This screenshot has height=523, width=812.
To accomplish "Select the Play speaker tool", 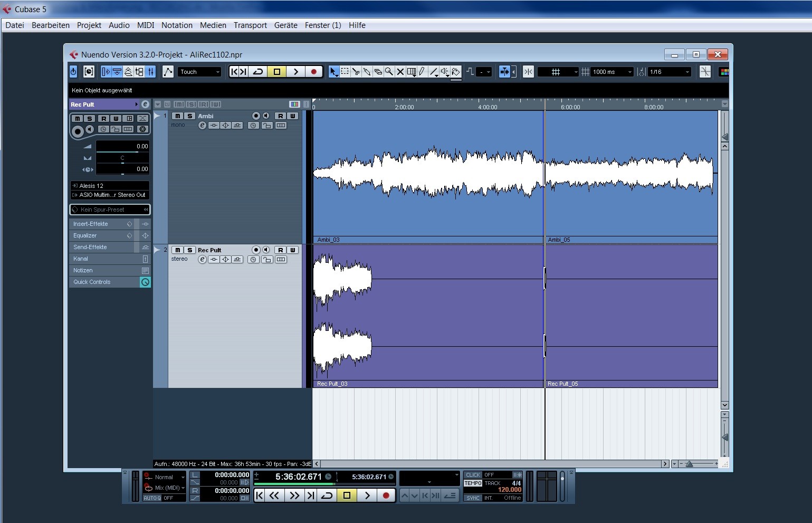I will (x=445, y=72).
